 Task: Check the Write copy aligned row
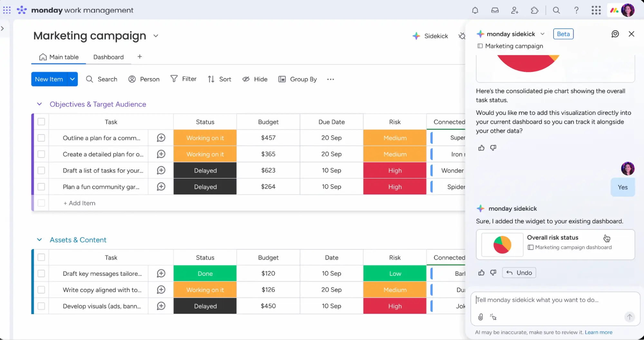pos(41,290)
